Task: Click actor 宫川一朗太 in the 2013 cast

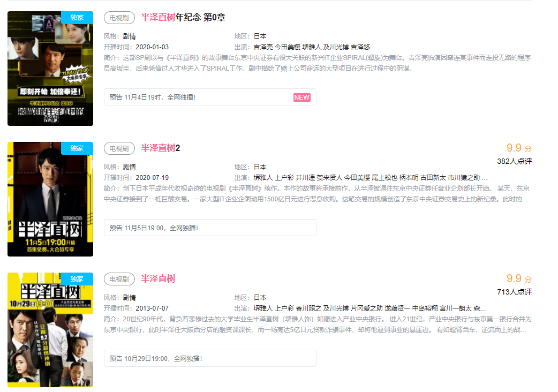Action: (x=456, y=308)
